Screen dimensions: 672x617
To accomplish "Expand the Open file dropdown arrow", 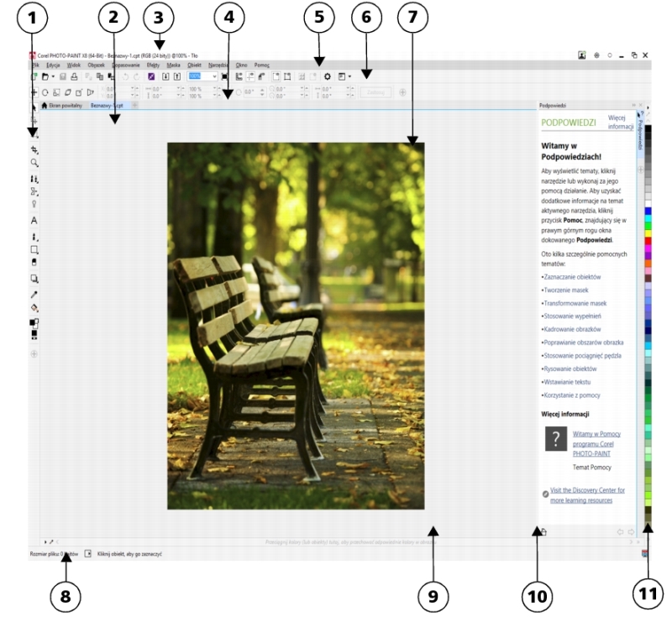I will coord(53,76).
